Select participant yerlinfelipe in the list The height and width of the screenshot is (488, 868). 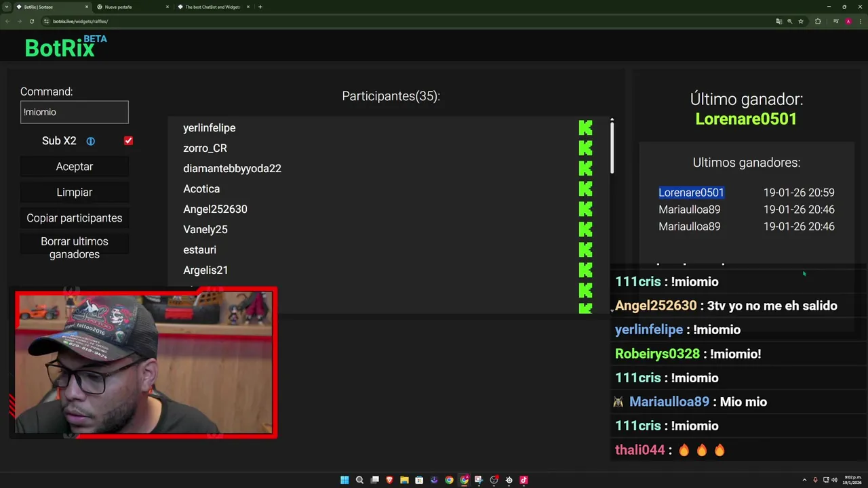pos(209,127)
